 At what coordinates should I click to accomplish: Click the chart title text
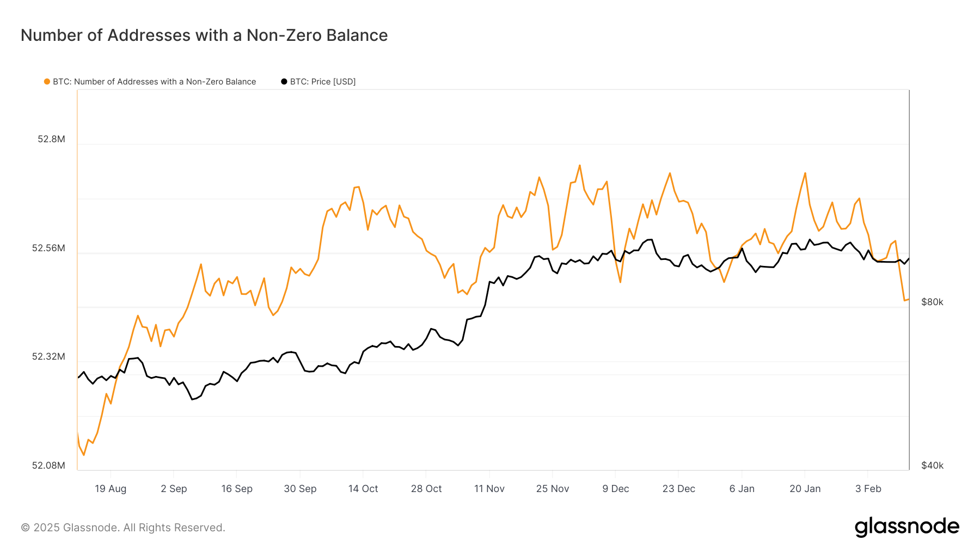[x=204, y=35]
